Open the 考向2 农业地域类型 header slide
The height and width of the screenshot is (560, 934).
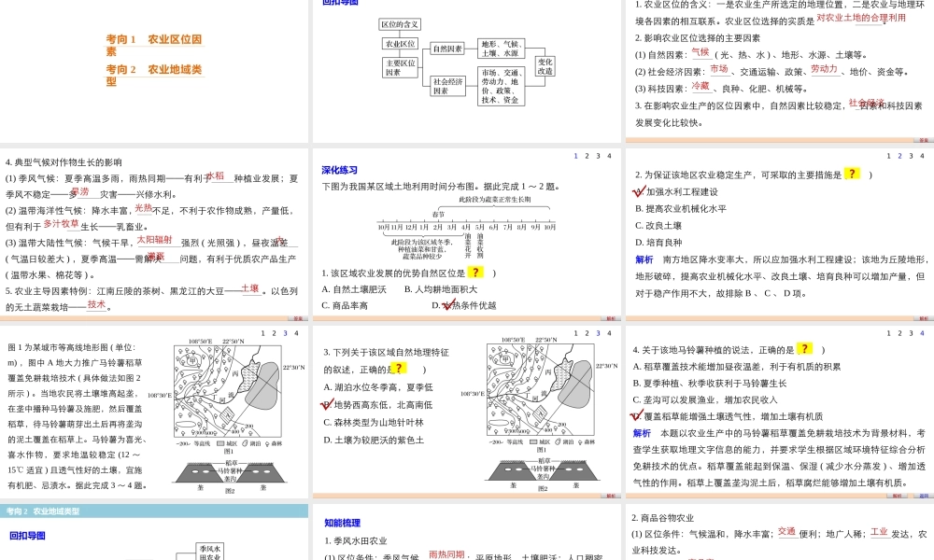point(154,531)
